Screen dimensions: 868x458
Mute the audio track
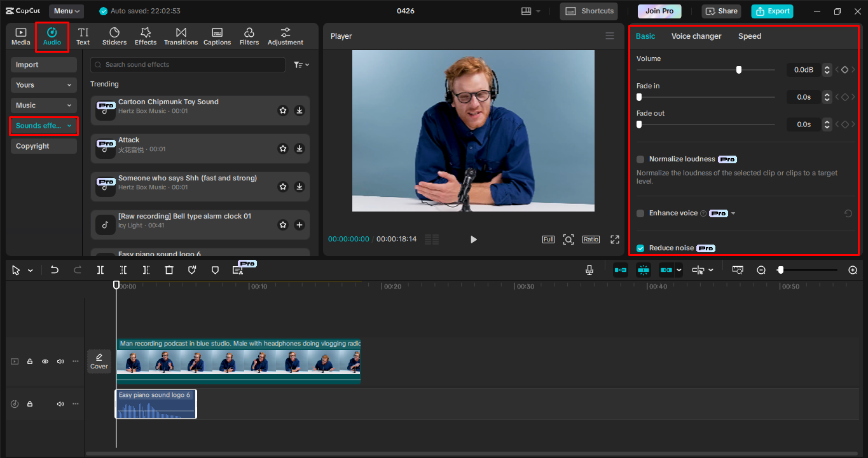point(60,404)
